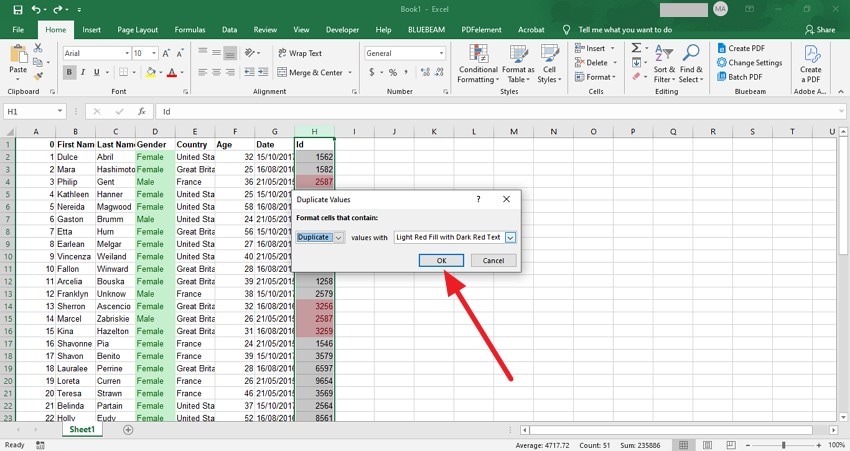The image size is (850, 451).
Task: Confirm the Duplicate Values dialog with OK
Action: tap(441, 261)
